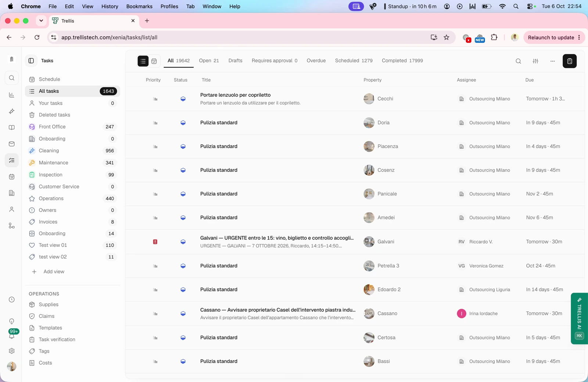Open the tab search dropdown arrow

click(x=41, y=21)
